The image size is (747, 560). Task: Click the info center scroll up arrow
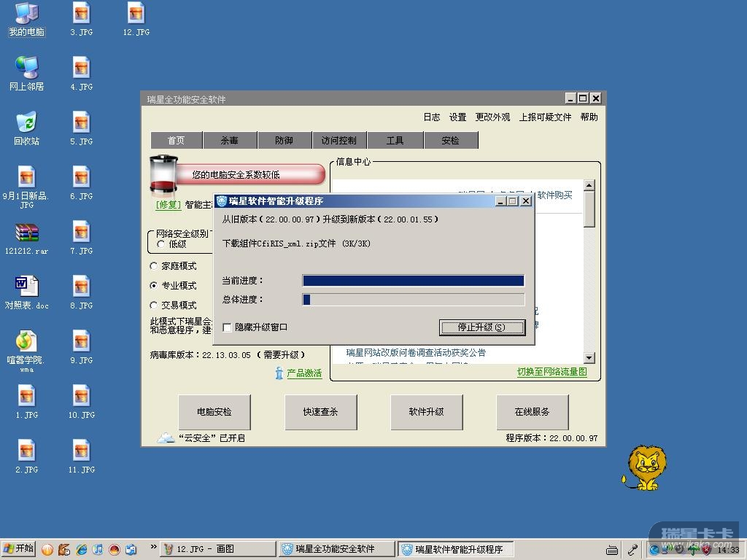click(x=589, y=185)
